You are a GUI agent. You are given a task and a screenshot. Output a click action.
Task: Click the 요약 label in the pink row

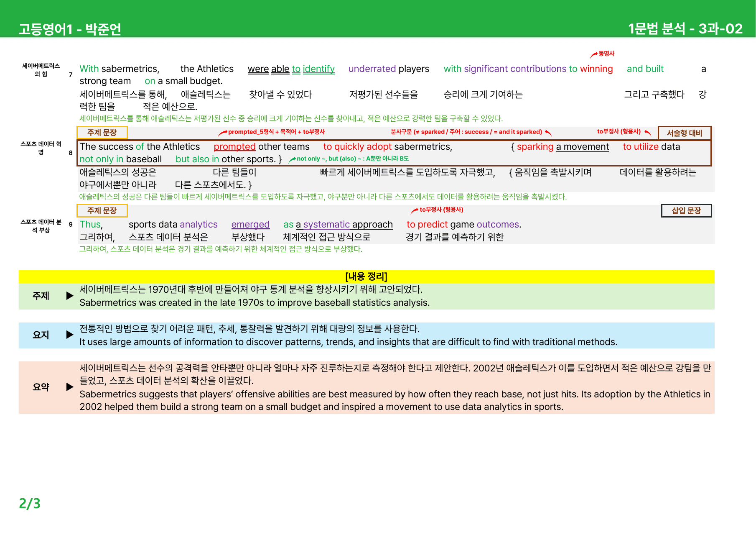tap(41, 387)
